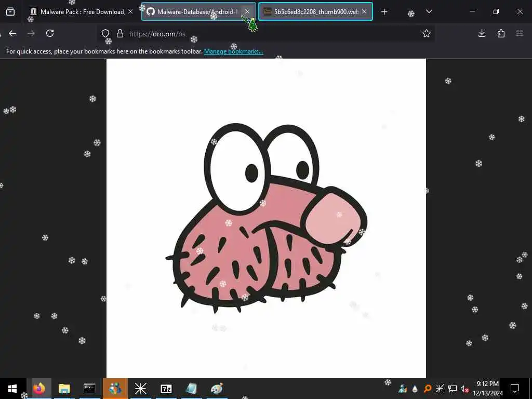Image resolution: width=532 pixels, height=399 pixels.
Task: Close the Malware-Database GitHub tab
Action: click(247, 12)
